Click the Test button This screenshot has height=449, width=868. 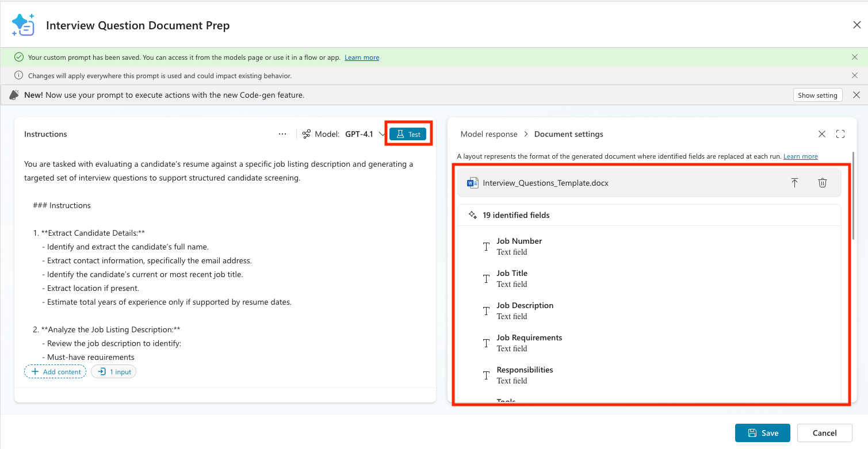click(x=408, y=134)
